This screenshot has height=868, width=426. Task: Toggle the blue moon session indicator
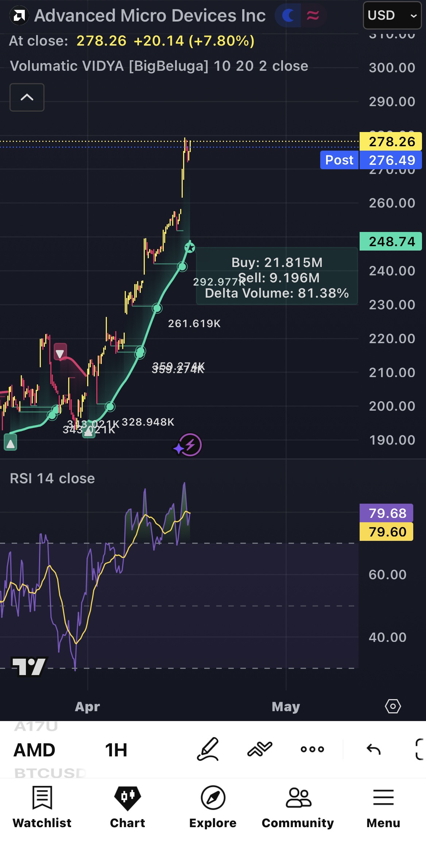(x=288, y=15)
